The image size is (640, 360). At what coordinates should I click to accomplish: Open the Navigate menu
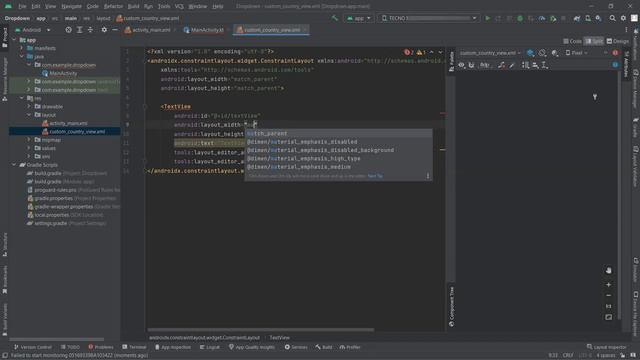coord(71,7)
